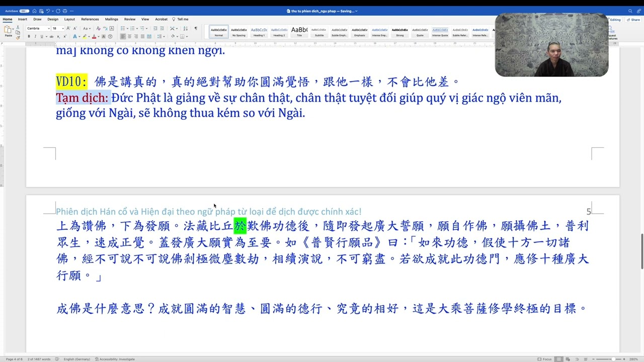
Task: Open the Mailings tab
Action: tap(112, 19)
